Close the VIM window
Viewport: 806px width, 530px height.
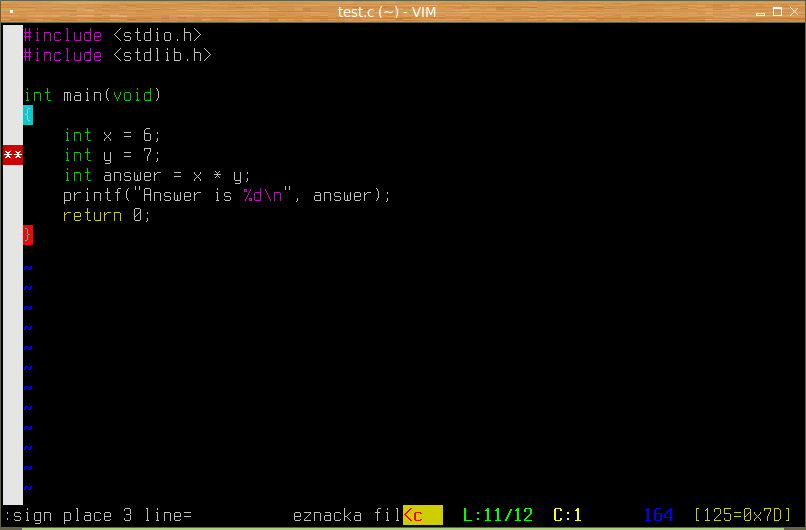[x=794, y=11]
